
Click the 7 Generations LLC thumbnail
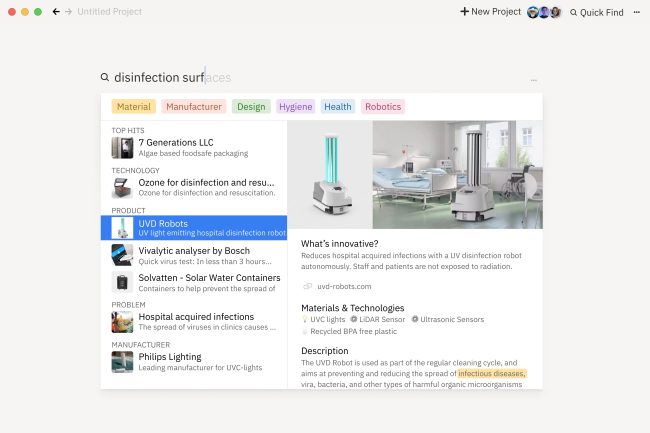[x=122, y=148]
